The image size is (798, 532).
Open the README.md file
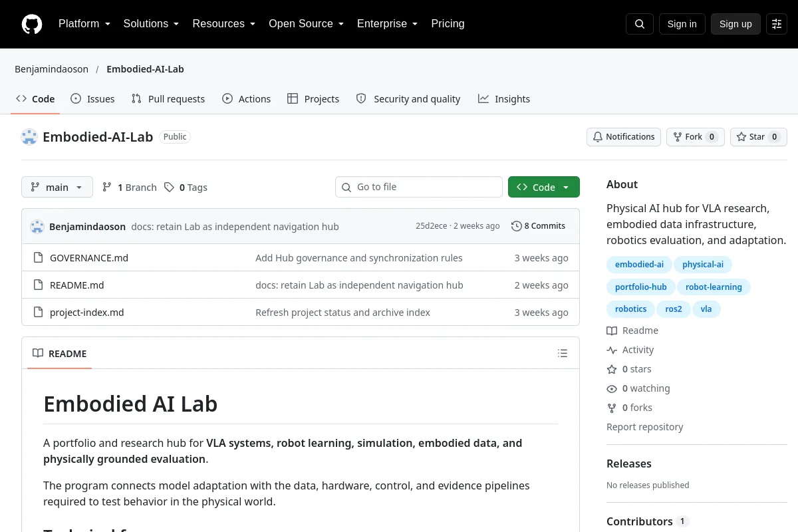coord(77,285)
